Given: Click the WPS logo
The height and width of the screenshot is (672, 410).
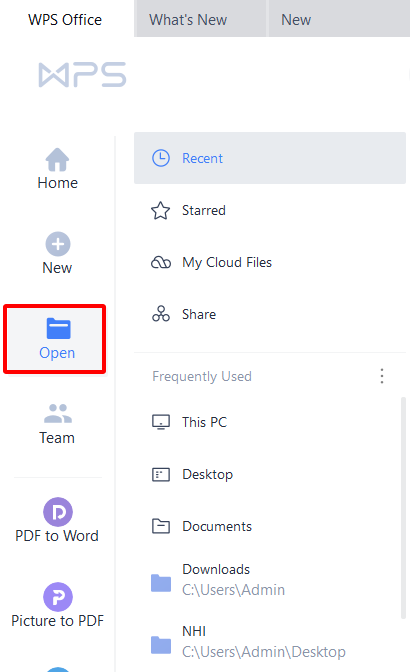Looking at the screenshot, I should tap(82, 75).
